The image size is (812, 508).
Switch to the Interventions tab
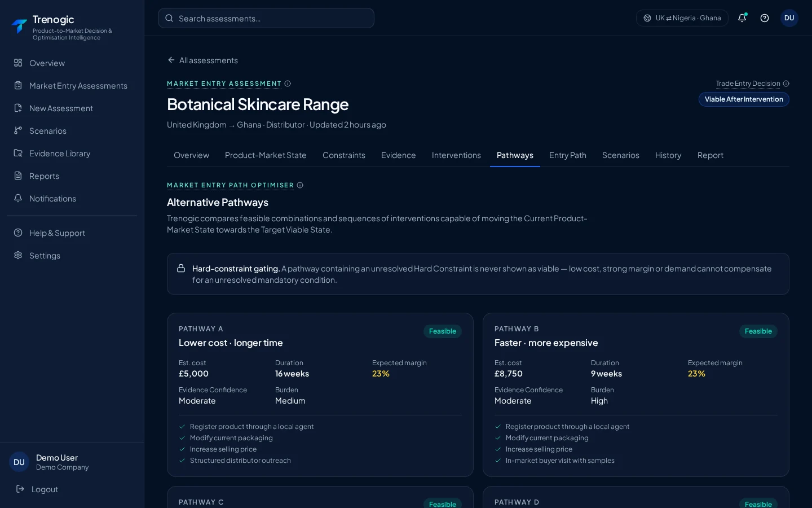coord(456,155)
